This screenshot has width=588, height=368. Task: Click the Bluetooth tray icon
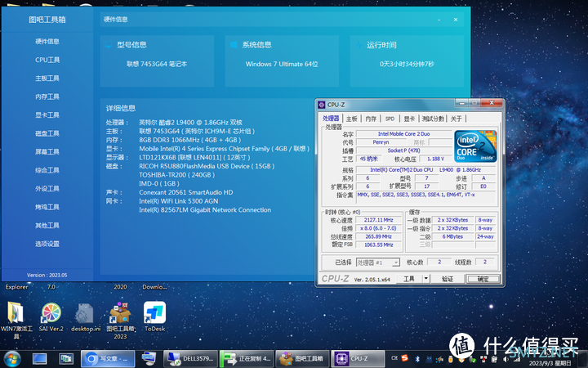point(417,359)
